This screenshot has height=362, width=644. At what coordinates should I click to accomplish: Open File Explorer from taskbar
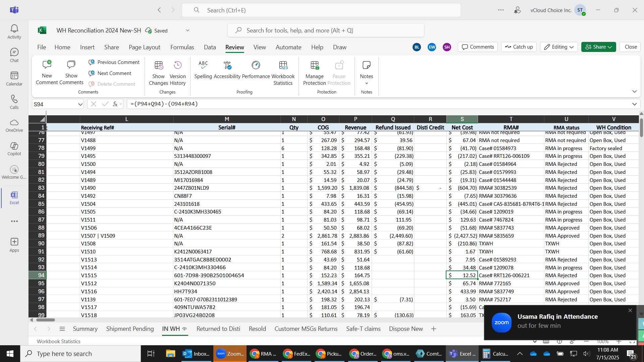pos(170,354)
